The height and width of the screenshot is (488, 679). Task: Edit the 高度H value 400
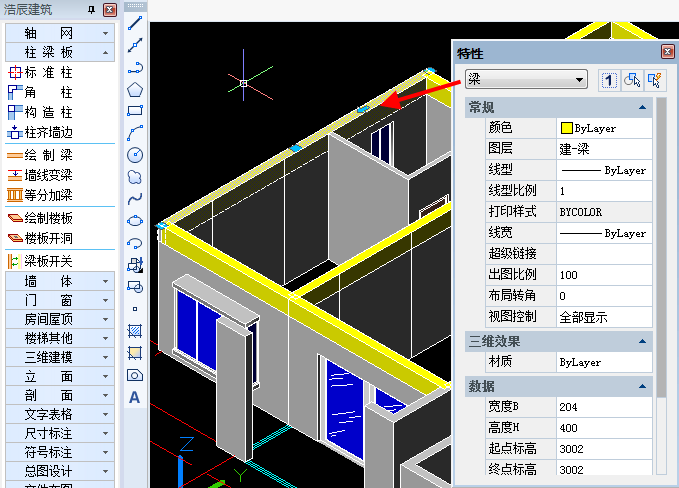pos(604,428)
